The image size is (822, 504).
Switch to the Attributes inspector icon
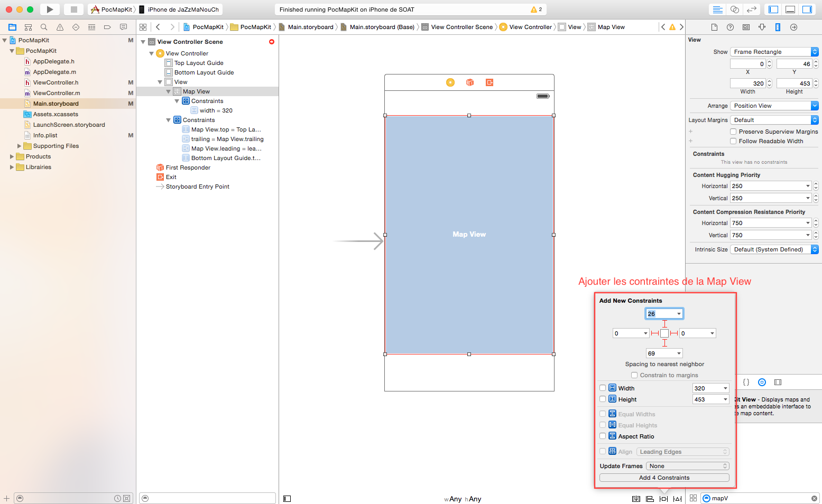coord(762,27)
